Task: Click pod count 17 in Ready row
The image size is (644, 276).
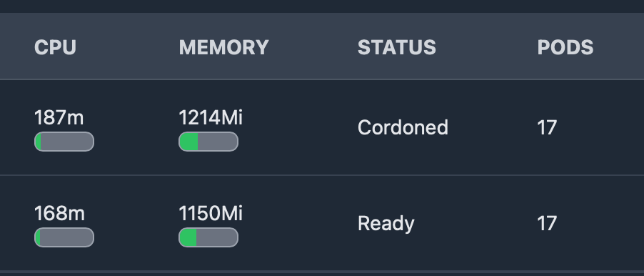Action: 547,223
